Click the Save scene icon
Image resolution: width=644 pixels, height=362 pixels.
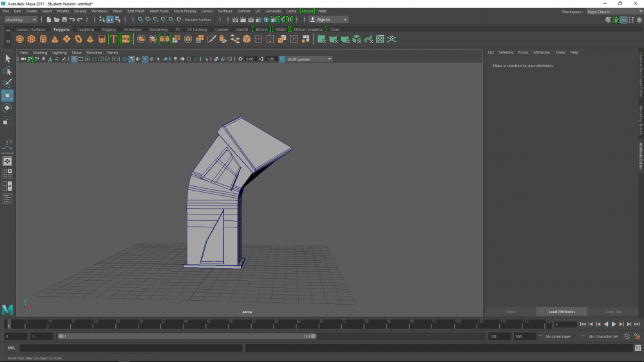coord(64,20)
